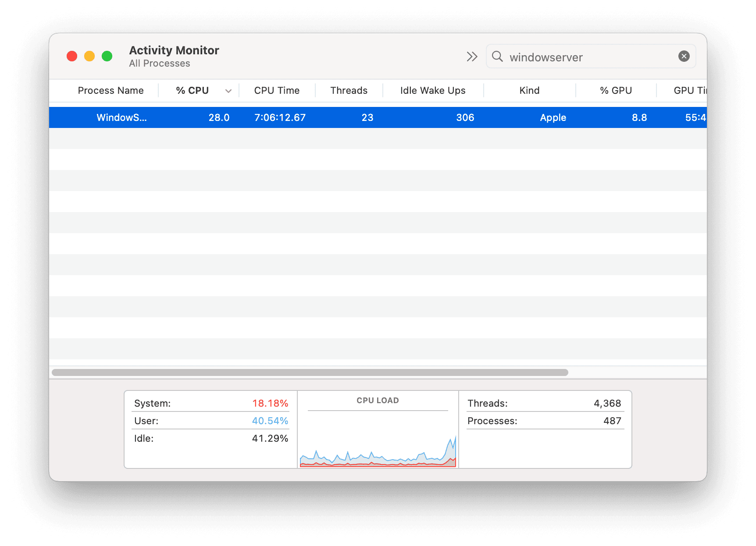Click the Processes count 487
This screenshot has height=546, width=756.
coord(612,421)
